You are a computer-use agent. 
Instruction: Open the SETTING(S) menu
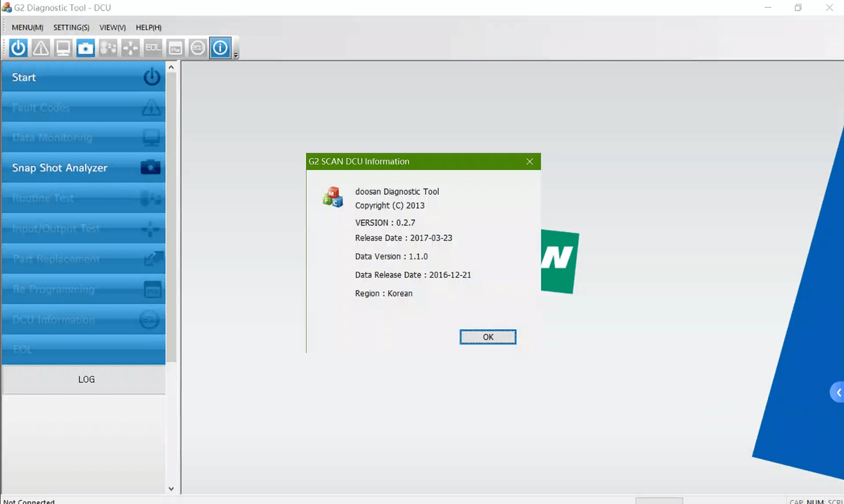point(71,27)
